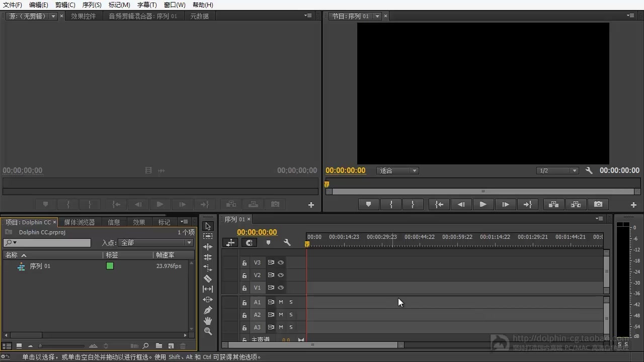Mark Out point in Program monitor
Screen dimensions: 644x362
[413, 205]
